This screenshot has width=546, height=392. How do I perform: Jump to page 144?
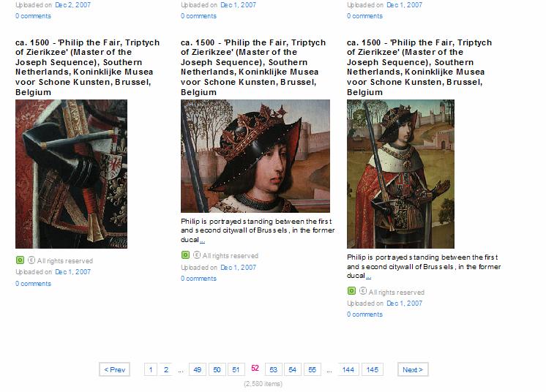click(348, 369)
